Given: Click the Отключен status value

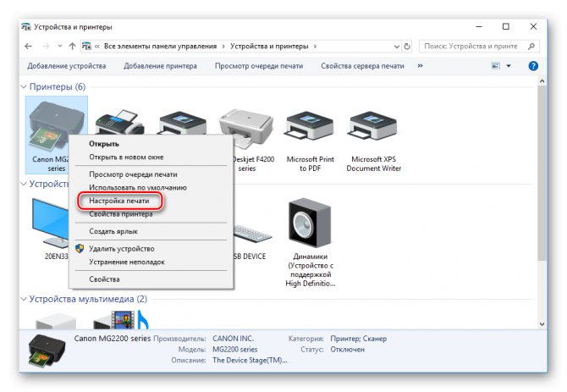Looking at the screenshot, I should click(x=348, y=350).
